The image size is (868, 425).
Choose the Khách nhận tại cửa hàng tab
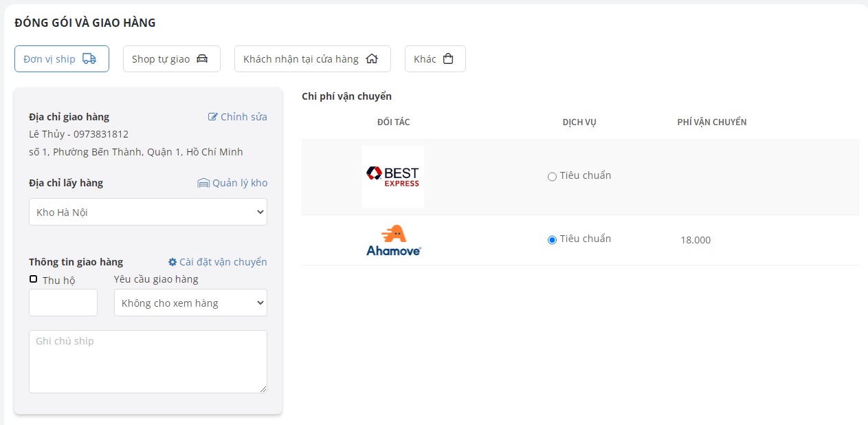coord(312,59)
